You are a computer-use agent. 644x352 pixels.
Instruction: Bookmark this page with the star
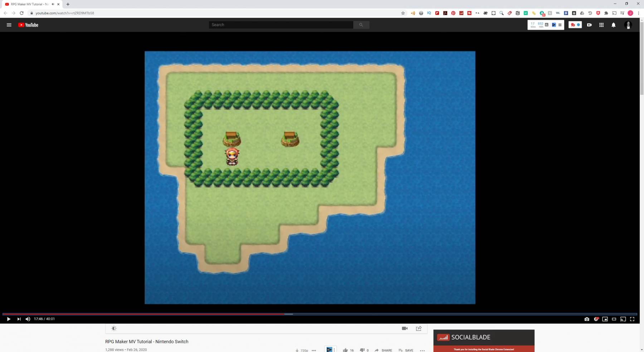pyautogui.click(x=403, y=13)
